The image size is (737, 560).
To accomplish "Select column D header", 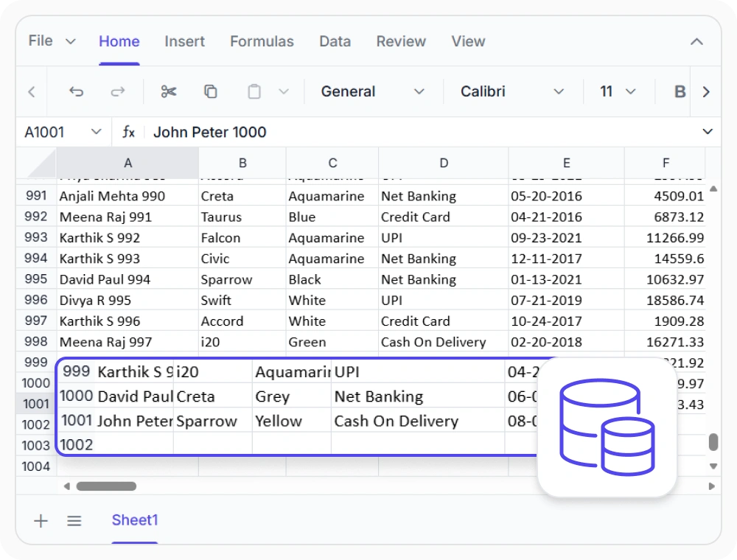I will coord(443,163).
